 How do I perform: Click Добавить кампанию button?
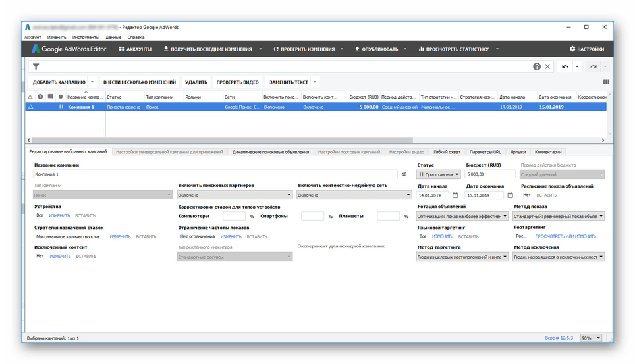click(59, 82)
